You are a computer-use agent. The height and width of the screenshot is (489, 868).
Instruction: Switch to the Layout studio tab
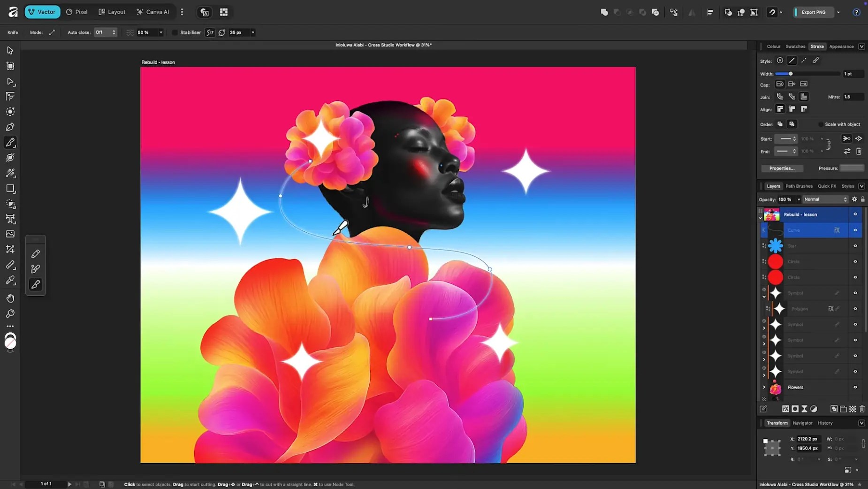point(112,12)
